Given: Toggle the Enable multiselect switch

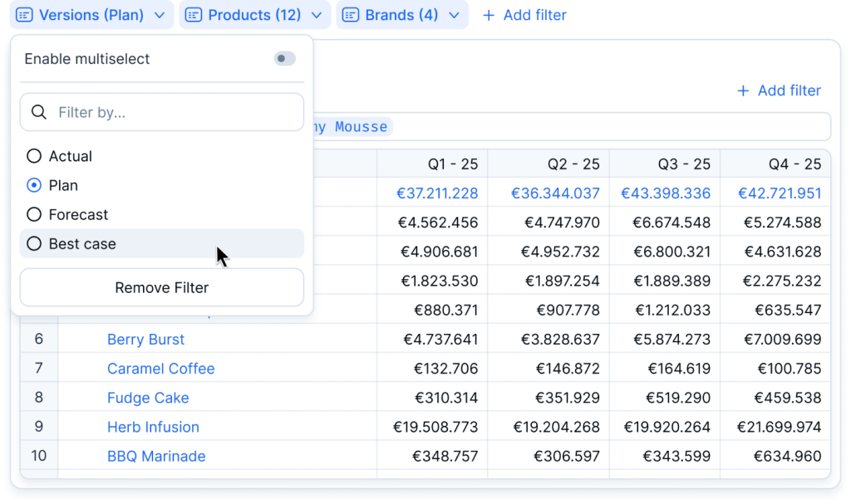Looking at the screenshot, I should (x=284, y=59).
